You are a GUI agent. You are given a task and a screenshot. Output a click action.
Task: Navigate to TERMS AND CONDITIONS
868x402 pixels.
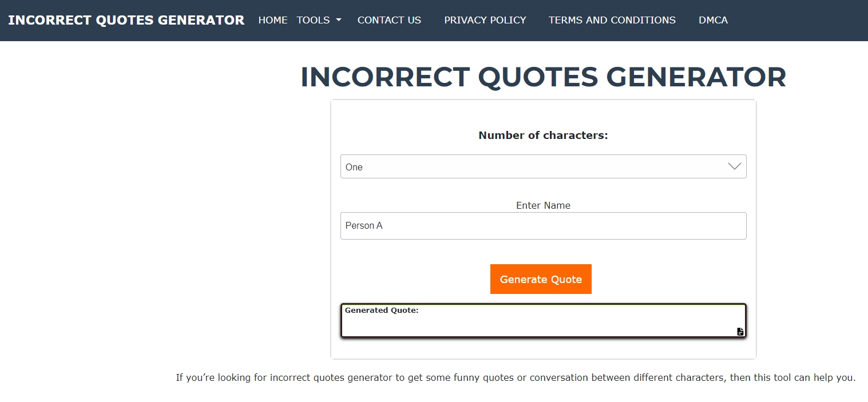(612, 20)
